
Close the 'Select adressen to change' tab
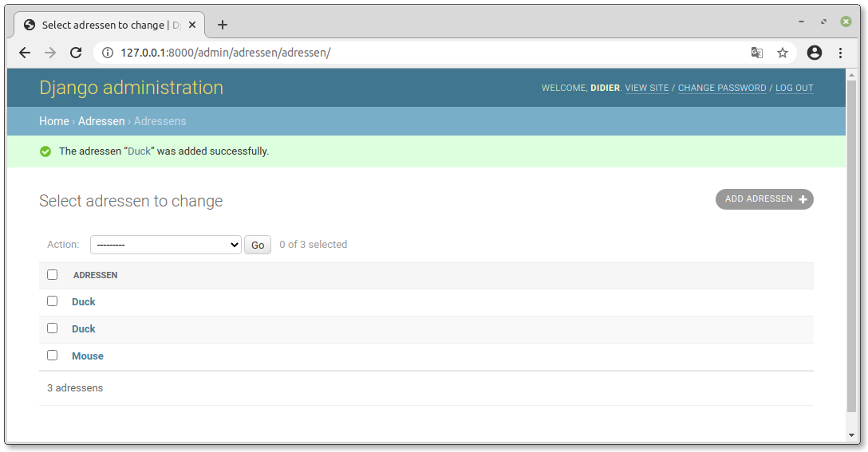[192, 25]
